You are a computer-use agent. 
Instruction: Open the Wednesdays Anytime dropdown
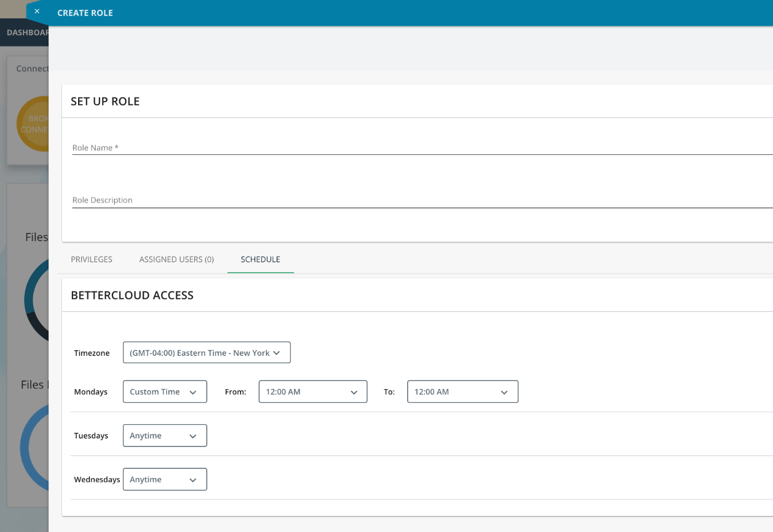(165, 479)
